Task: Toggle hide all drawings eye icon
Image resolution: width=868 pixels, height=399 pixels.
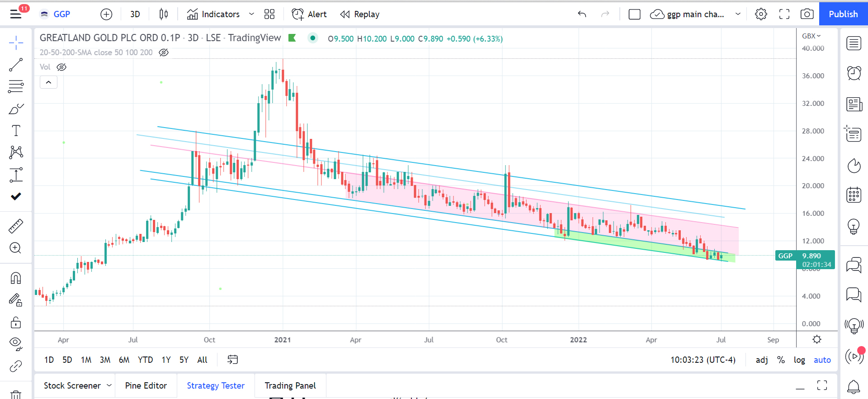Action: 16,344
